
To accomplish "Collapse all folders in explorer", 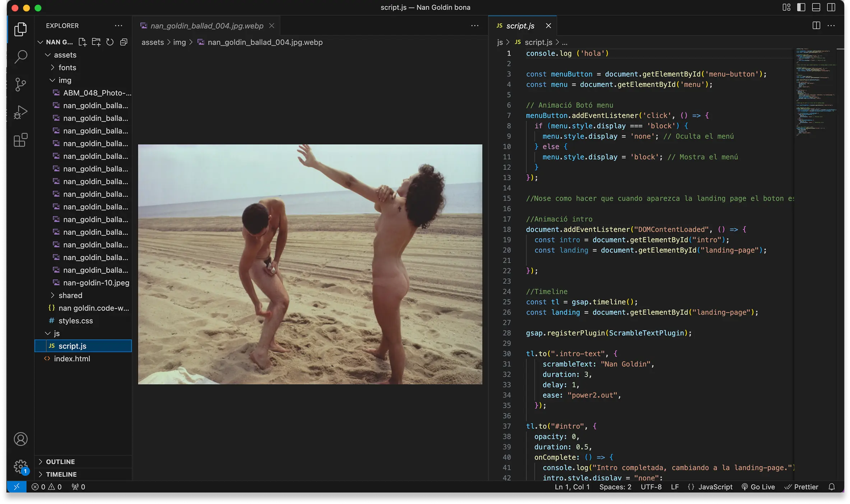I will click(124, 42).
